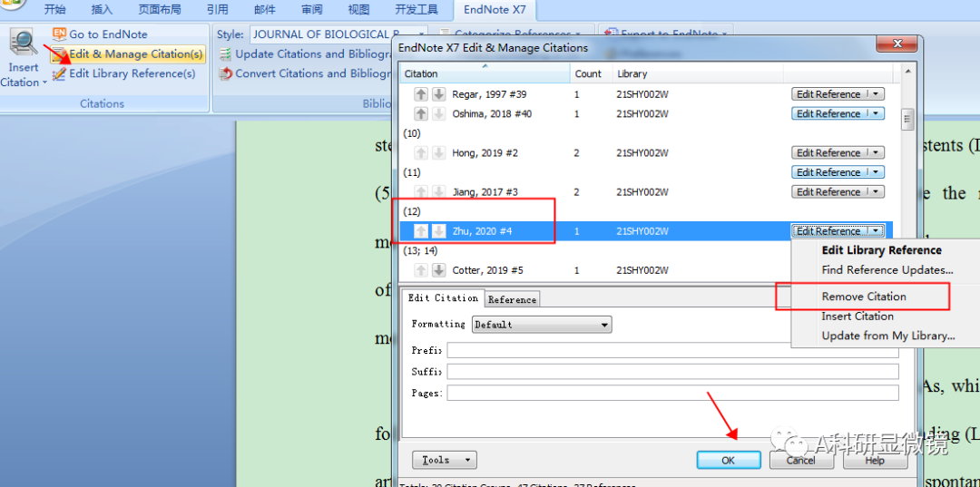
Task: Select the Cotter, 2019 #5 citation
Action: [487, 270]
